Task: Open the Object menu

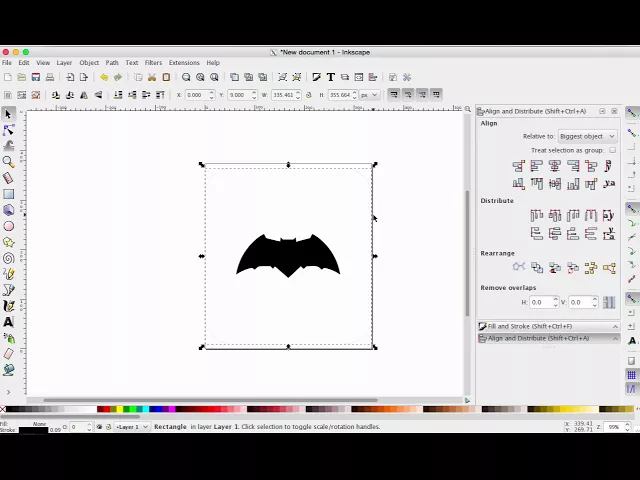Action: 89,62
